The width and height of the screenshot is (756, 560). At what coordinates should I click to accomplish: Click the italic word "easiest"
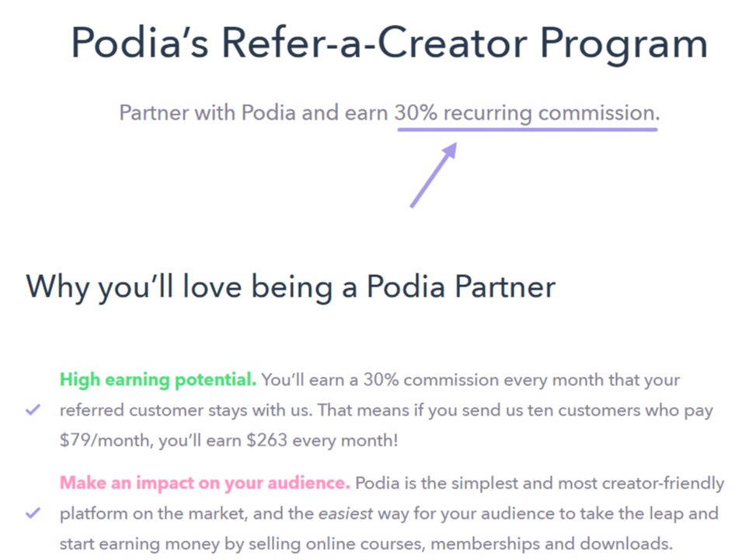click(346, 513)
